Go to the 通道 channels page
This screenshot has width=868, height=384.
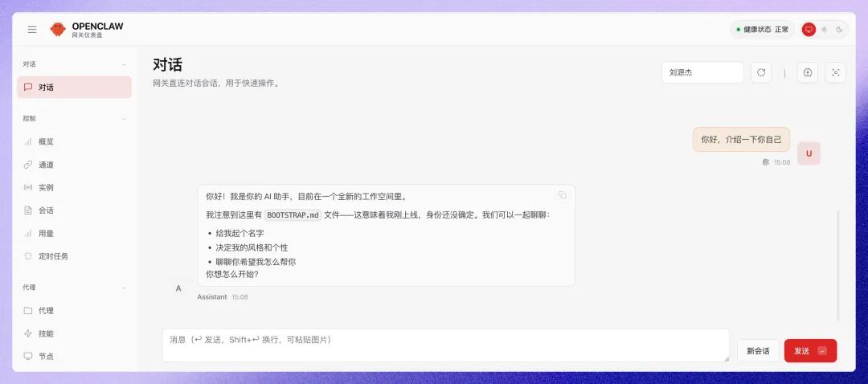click(x=74, y=165)
